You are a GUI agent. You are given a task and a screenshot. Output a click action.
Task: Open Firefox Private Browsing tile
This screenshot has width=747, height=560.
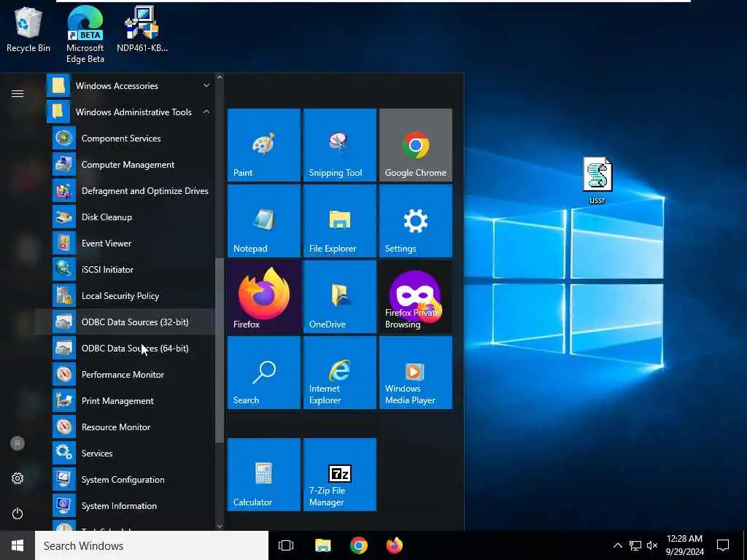pyautogui.click(x=415, y=296)
